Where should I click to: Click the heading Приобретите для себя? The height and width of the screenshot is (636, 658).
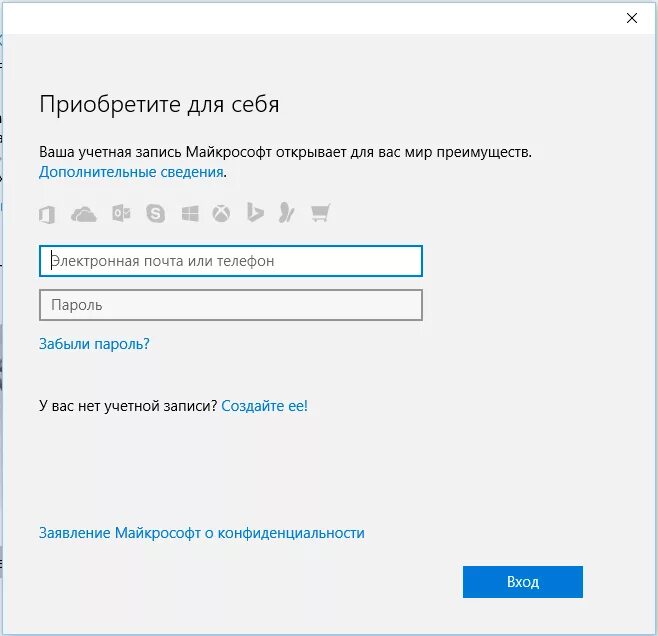click(159, 104)
